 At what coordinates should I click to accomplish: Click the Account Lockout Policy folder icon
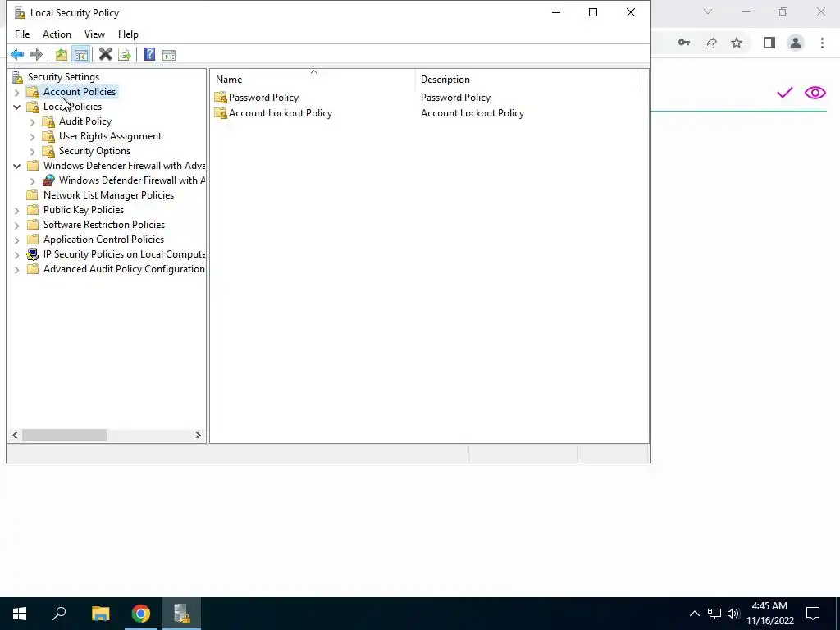click(221, 113)
